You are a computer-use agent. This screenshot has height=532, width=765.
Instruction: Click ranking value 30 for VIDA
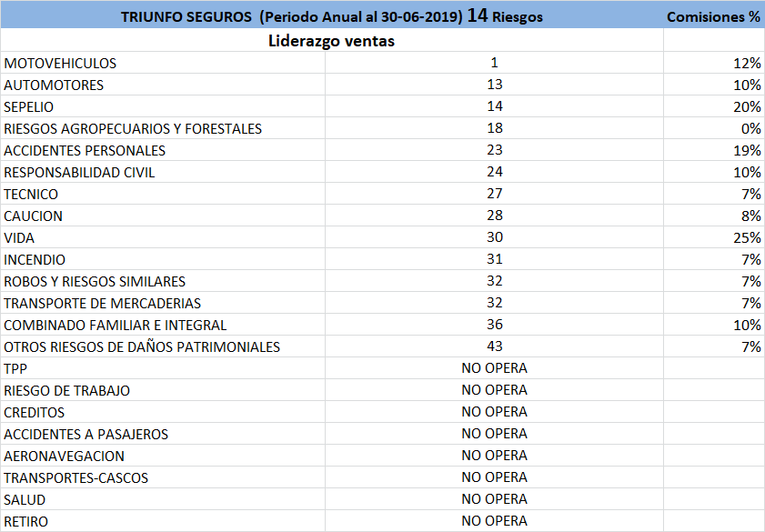(495, 237)
